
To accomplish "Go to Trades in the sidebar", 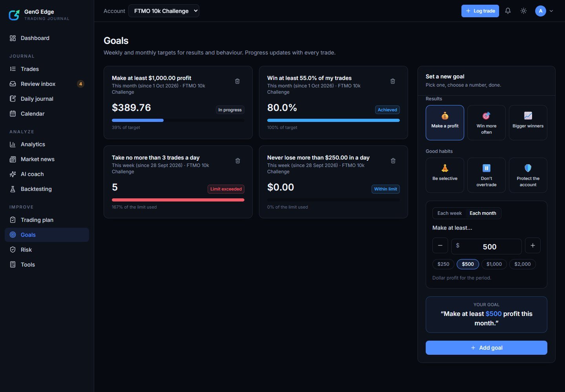I will coord(47,69).
